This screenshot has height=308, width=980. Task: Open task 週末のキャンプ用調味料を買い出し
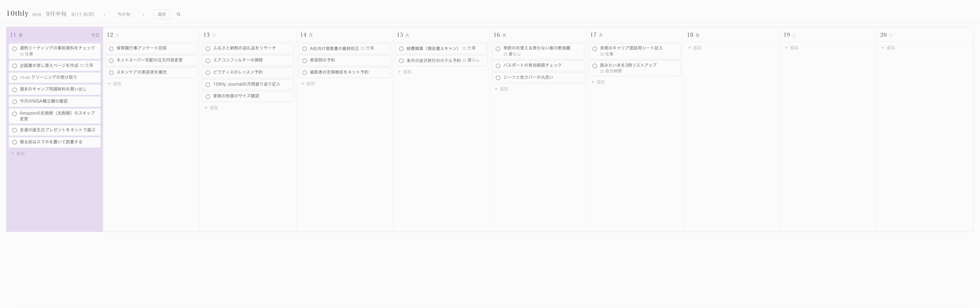pyautogui.click(x=54, y=90)
